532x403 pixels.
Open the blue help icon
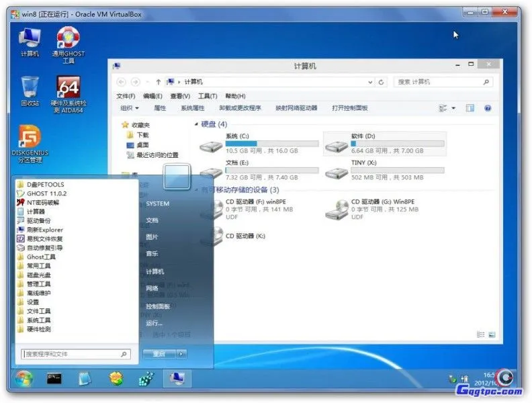[488, 108]
